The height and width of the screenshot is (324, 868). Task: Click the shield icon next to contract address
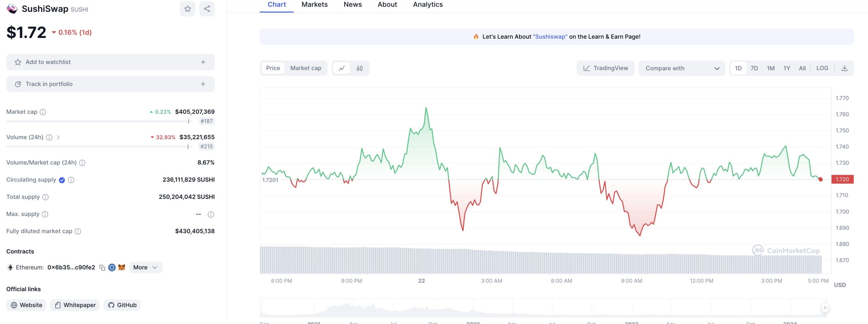click(x=112, y=268)
